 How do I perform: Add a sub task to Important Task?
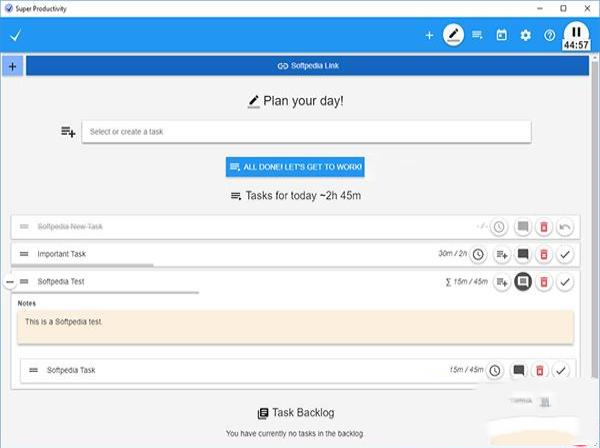[502, 254]
